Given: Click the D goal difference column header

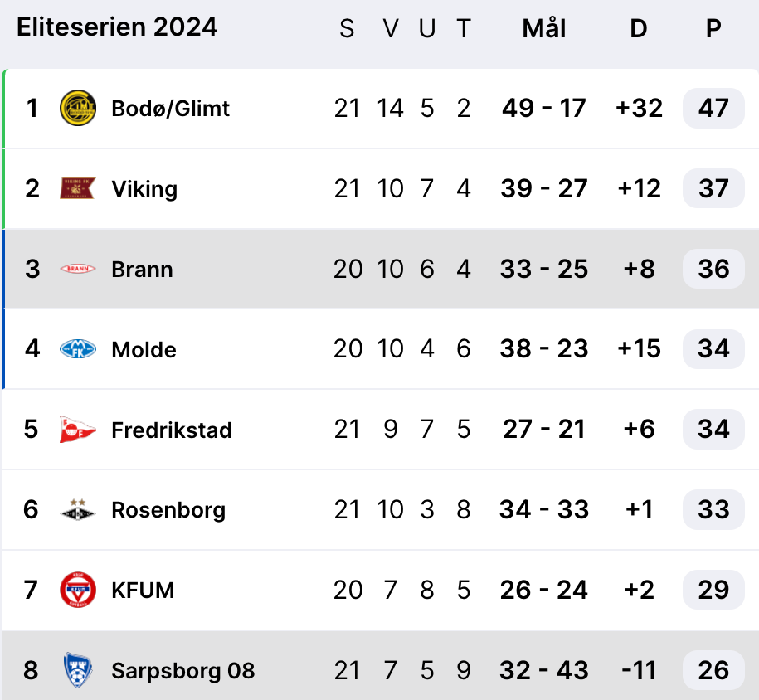Looking at the screenshot, I should [638, 29].
